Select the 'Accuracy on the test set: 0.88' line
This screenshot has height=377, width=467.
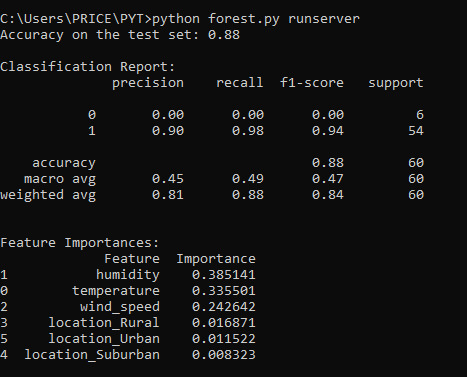120,35
